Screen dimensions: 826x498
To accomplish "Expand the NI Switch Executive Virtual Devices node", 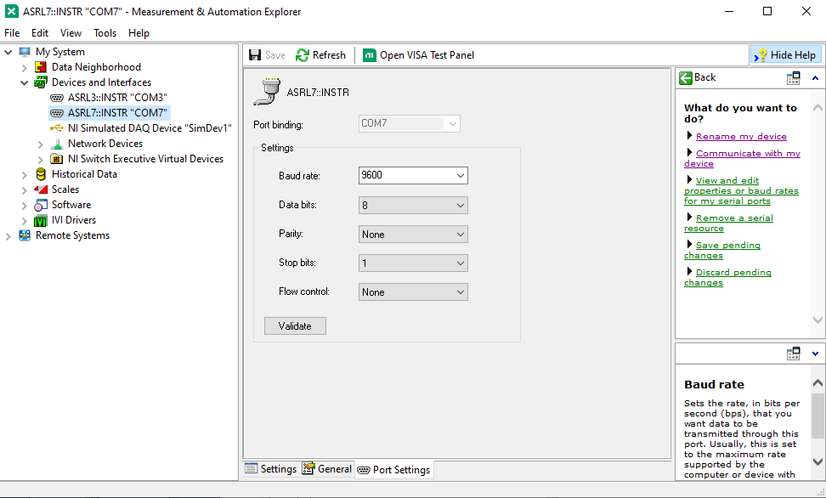I will coord(40,159).
